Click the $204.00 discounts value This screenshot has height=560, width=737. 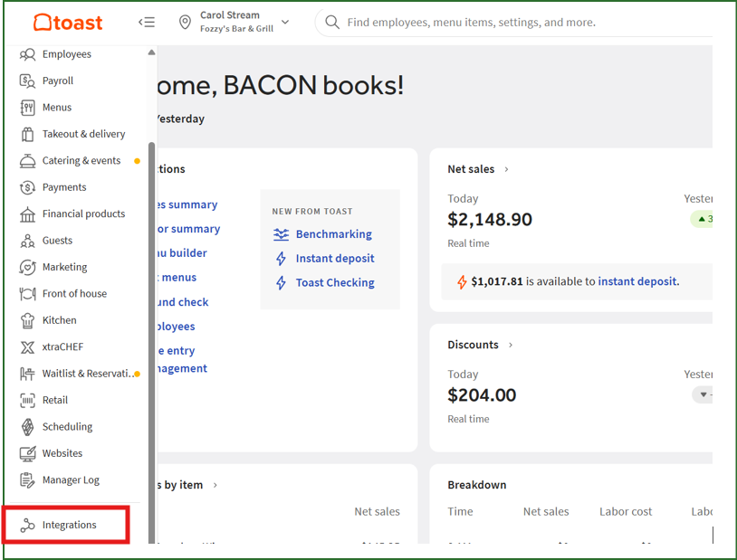click(482, 395)
